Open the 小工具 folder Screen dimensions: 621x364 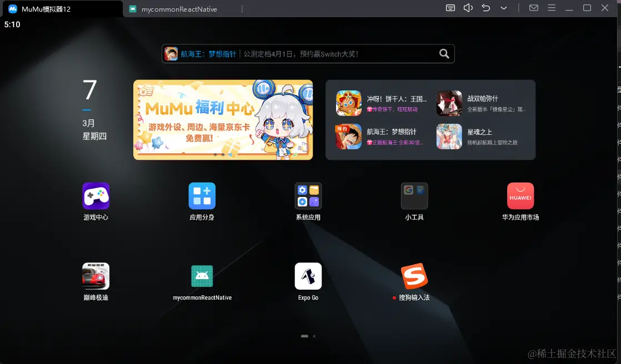click(x=414, y=196)
